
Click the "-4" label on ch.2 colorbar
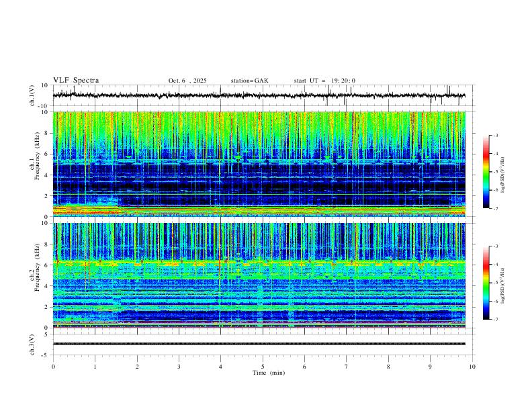point(495,265)
